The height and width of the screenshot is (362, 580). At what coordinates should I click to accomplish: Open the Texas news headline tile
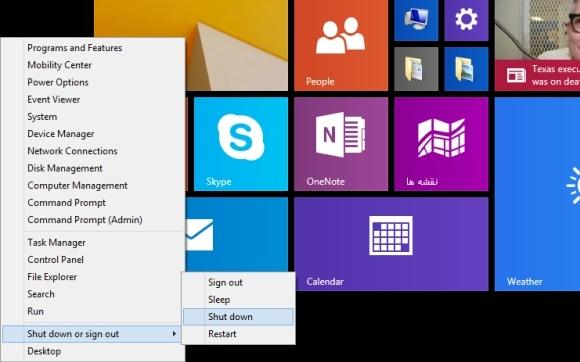[537, 45]
